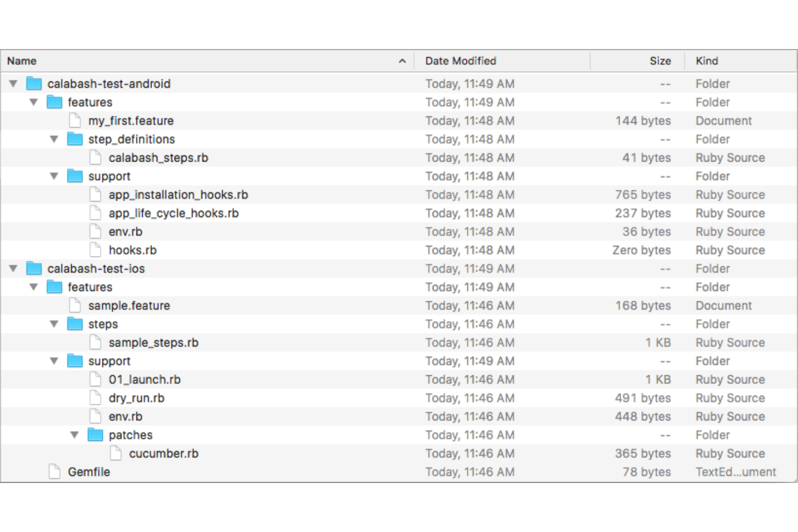Image resolution: width=798 pixels, height=532 pixels.
Task: Click the dry_run.rb file icon
Action: [95, 398]
